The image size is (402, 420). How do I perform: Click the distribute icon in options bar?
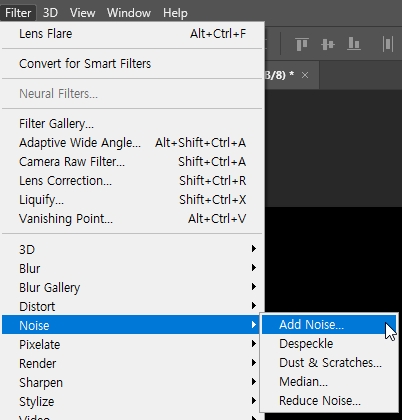388,44
